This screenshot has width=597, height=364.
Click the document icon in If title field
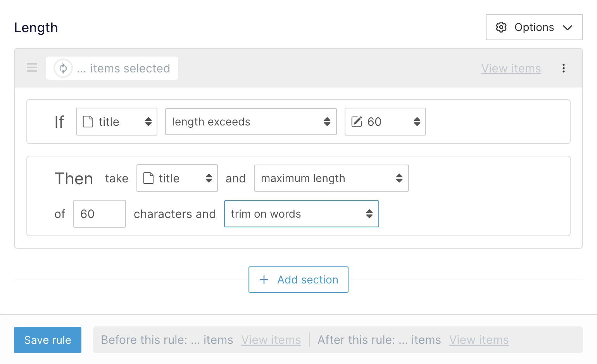tap(88, 122)
